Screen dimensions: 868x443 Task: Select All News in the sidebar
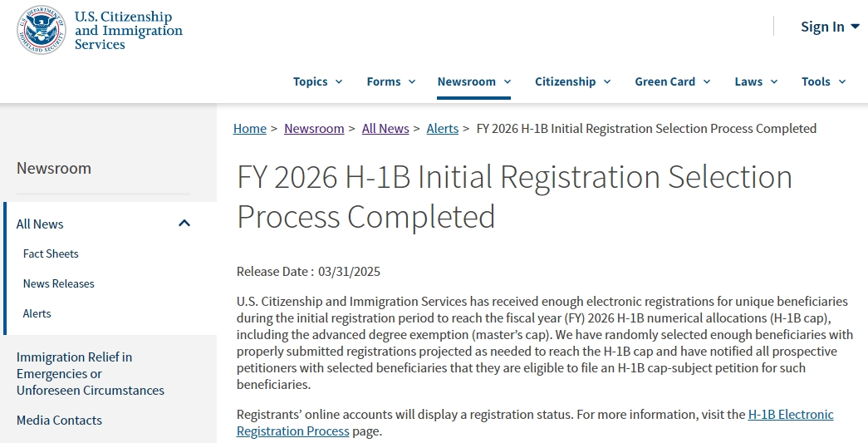(x=40, y=224)
